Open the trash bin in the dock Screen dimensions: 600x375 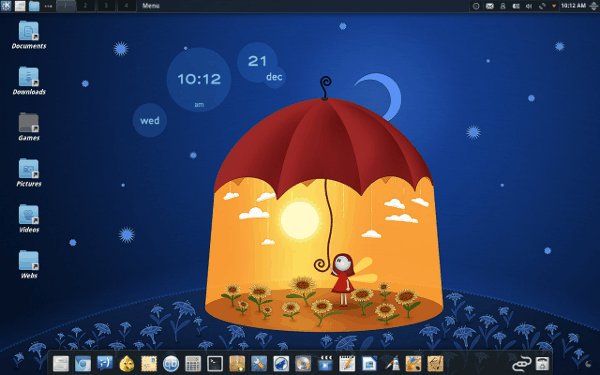coord(543,364)
